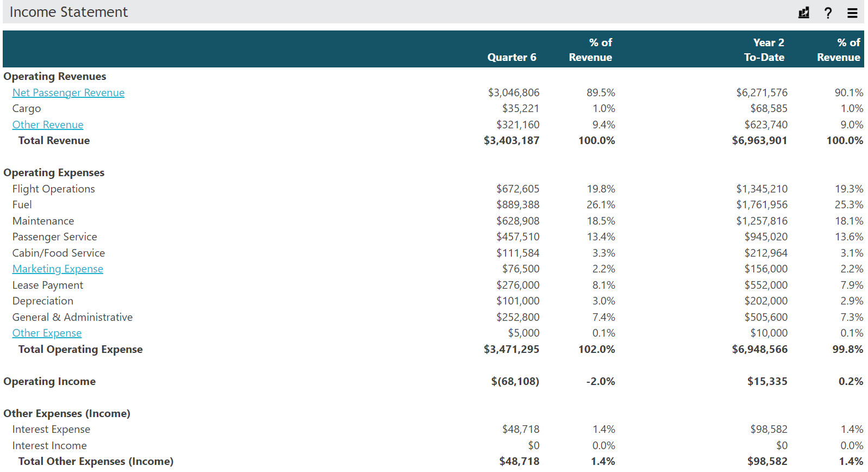
Task: Open the Net Passenger Revenue link
Action: tap(68, 92)
